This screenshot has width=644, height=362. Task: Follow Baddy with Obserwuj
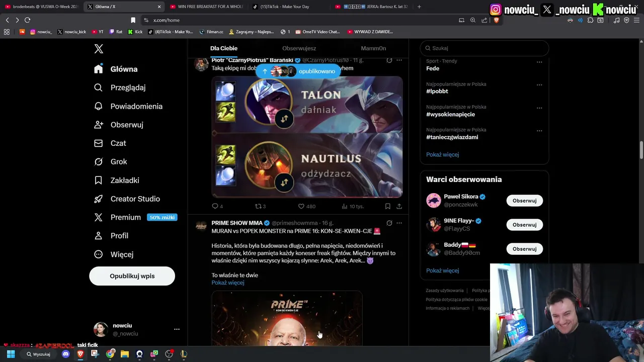pyautogui.click(x=524, y=249)
